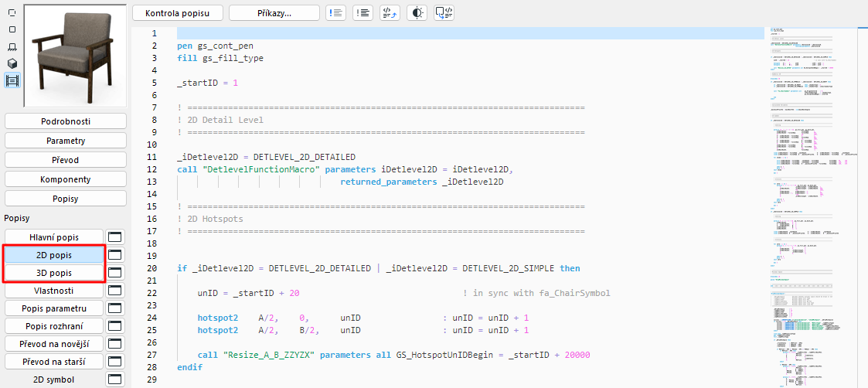Open the Příkazy... commands button
Image resolution: width=868 pixels, height=388 pixels.
coord(274,12)
